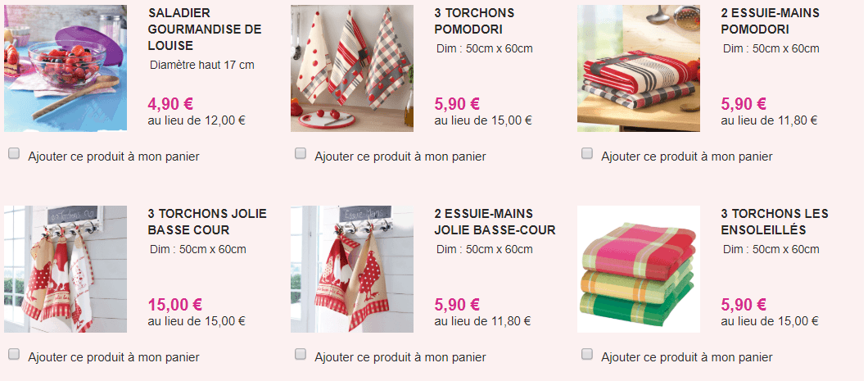View the stacked colorful checked towels image
The width and height of the screenshot is (868, 381).
638,269
